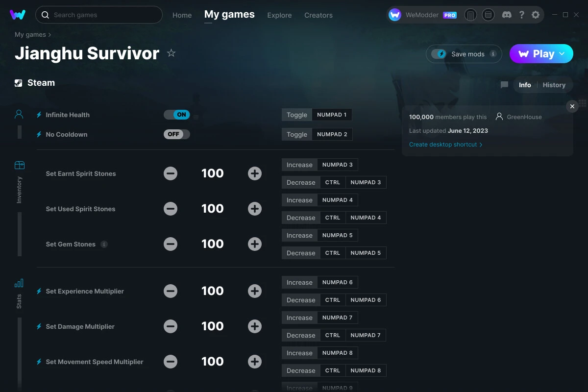Increase Set Earnt Spirit Stones with plus
This screenshot has height=392, width=588.
click(x=255, y=173)
